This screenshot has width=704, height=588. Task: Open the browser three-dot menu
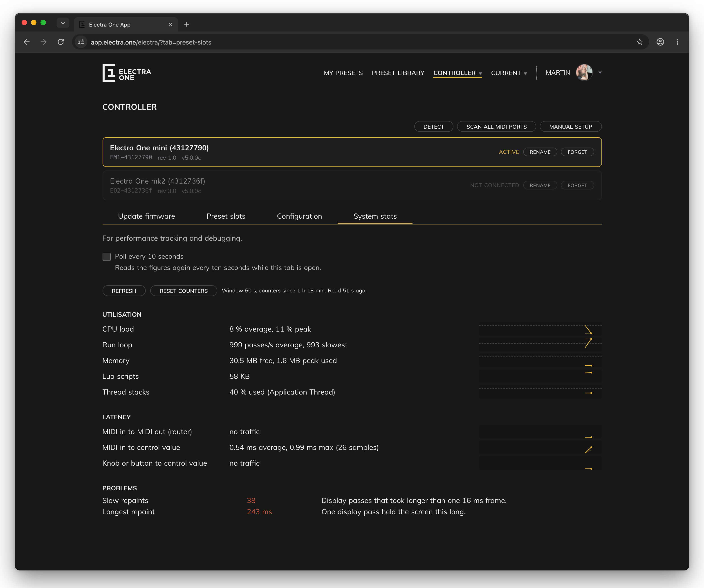[x=677, y=42]
